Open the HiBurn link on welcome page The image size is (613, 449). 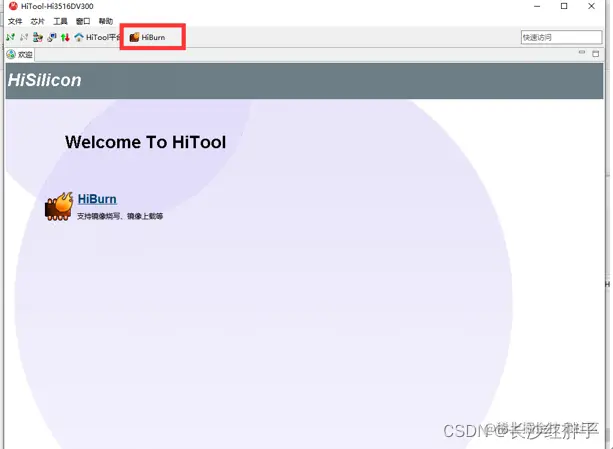point(97,199)
